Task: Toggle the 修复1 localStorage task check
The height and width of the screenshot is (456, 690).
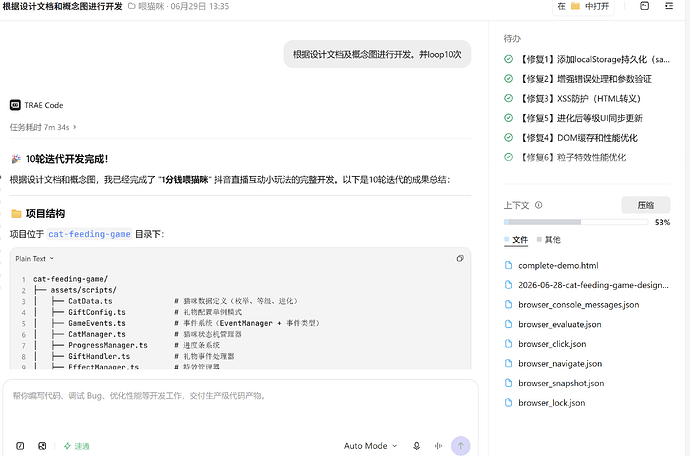Action: pyautogui.click(x=508, y=59)
